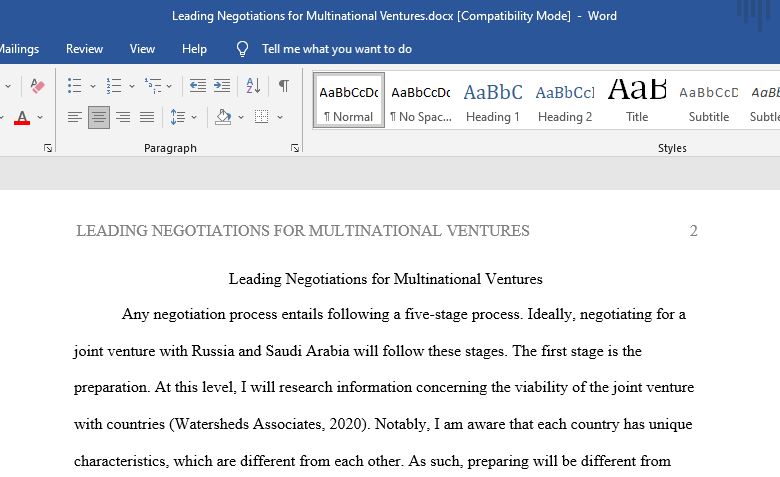Expand the Line Spacing dropdown arrow
The height and width of the screenshot is (477, 780).
point(194,117)
